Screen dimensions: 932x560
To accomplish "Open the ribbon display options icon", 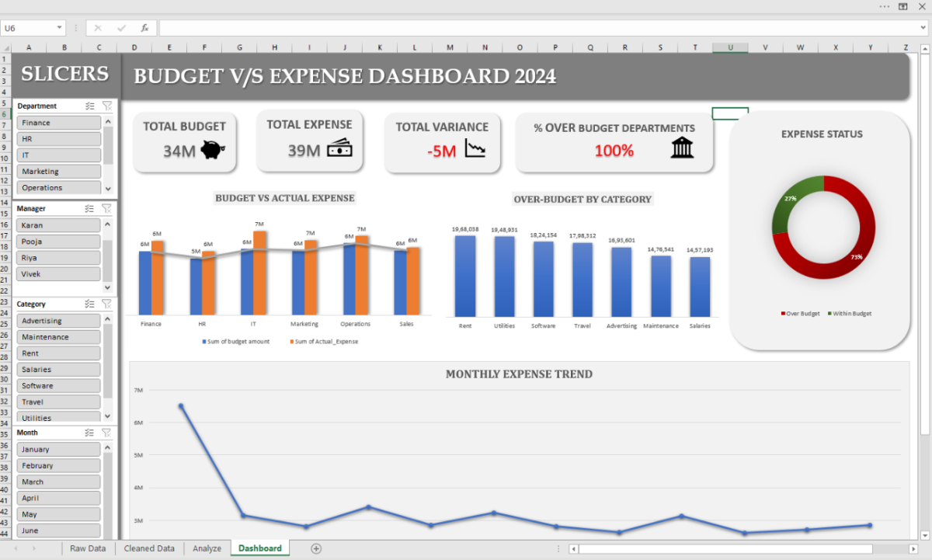I will (903, 6).
